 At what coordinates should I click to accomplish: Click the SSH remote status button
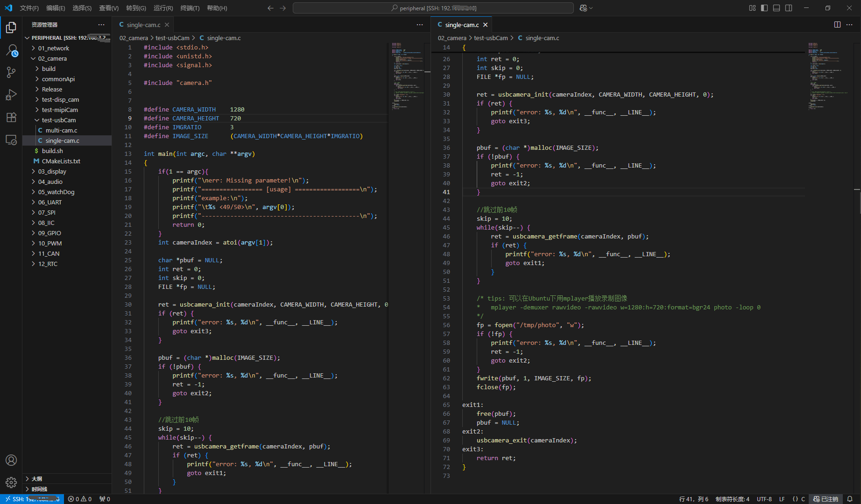(x=32, y=499)
